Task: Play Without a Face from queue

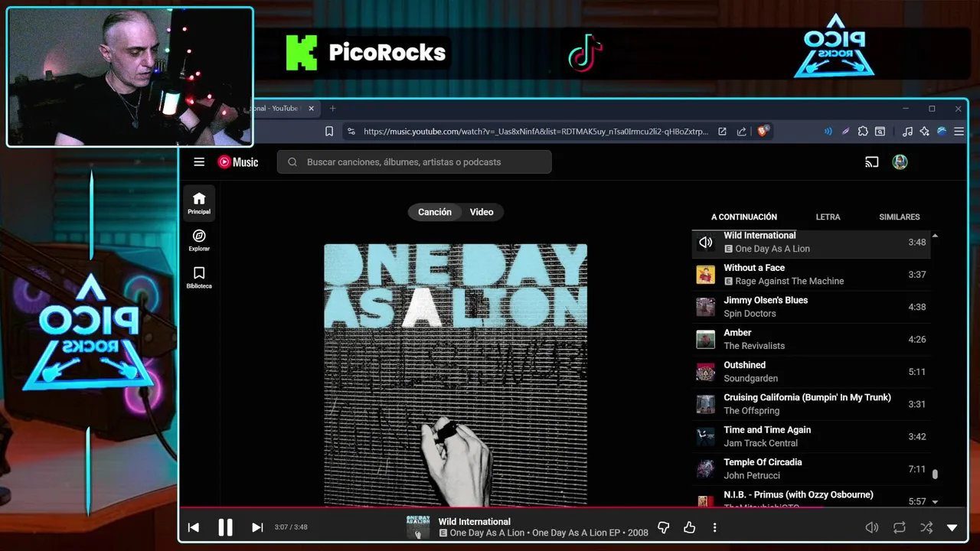Action: (x=811, y=274)
